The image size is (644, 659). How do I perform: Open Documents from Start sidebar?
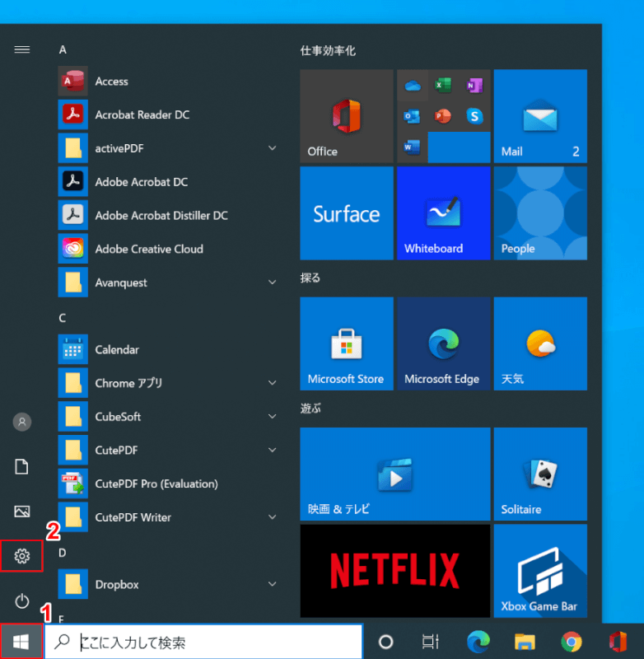click(22, 466)
